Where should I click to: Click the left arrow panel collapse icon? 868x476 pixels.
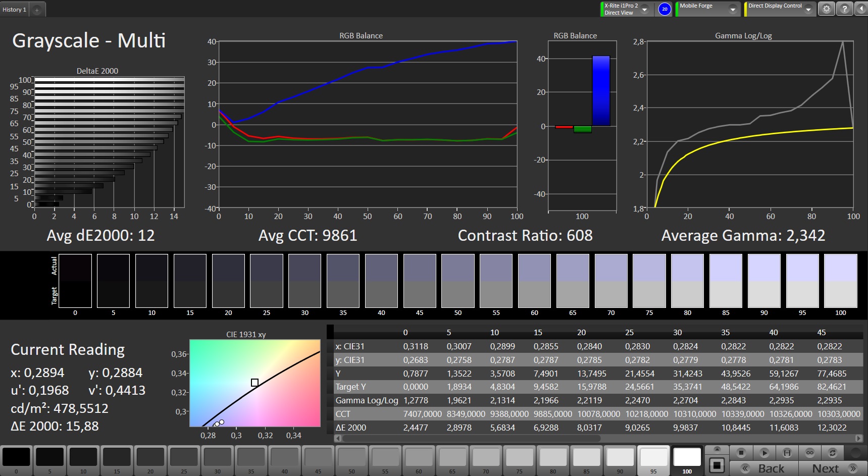click(x=861, y=9)
